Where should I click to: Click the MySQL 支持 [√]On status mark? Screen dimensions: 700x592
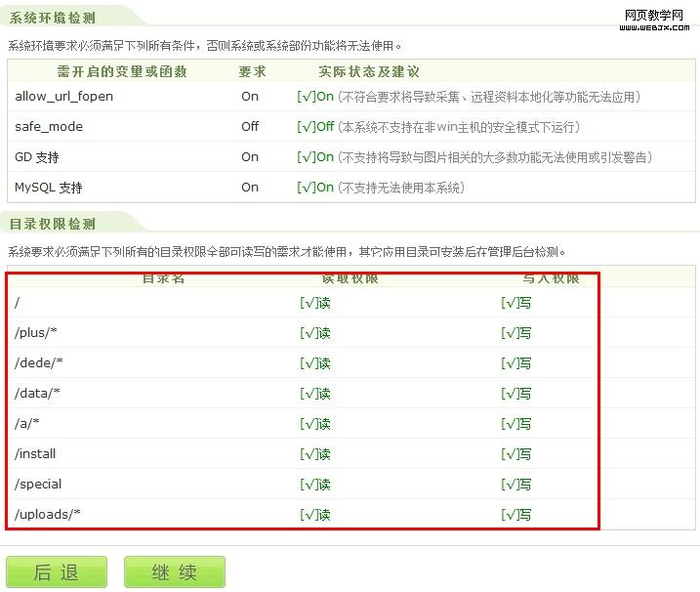315,188
